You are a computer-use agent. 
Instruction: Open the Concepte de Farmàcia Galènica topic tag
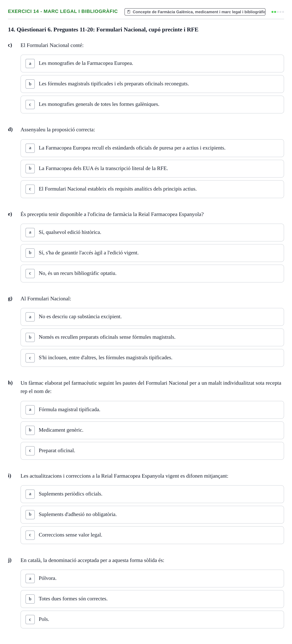[x=195, y=12]
